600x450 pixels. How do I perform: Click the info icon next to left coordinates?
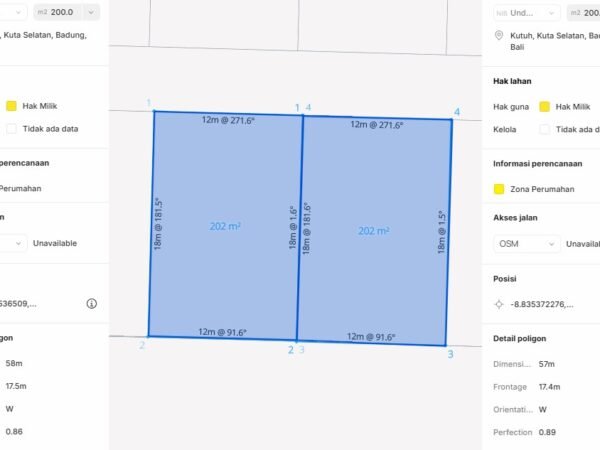coord(91,303)
